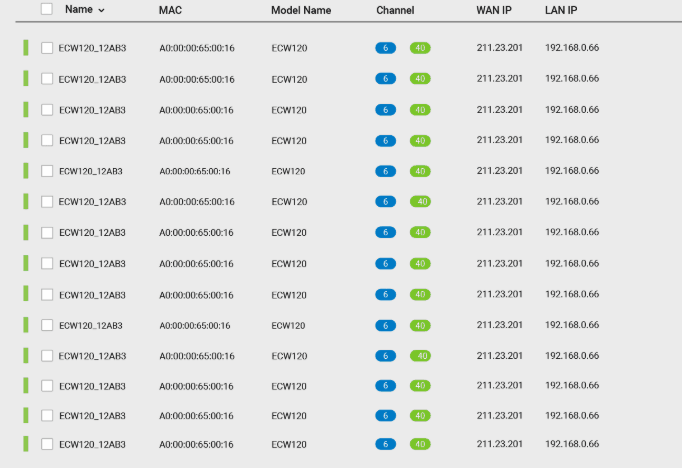The height and width of the screenshot is (468, 682).
Task: Select the WAN IP column header
Action: click(494, 10)
